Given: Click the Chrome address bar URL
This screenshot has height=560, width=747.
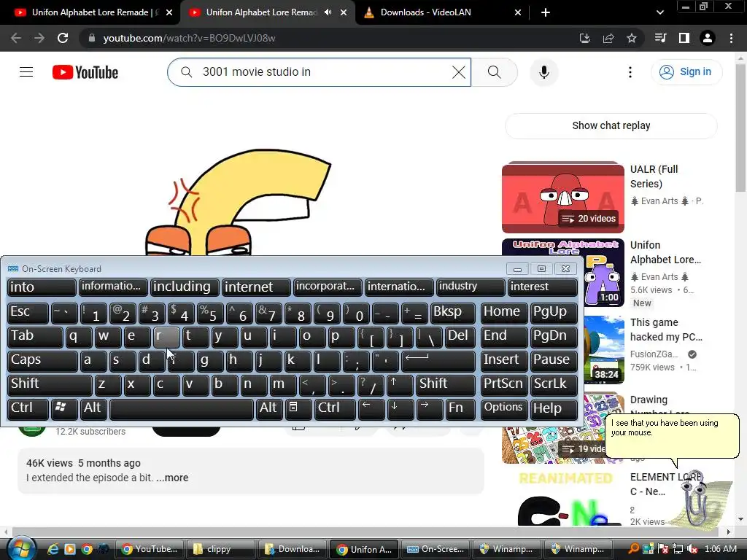Looking at the screenshot, I should [189, 38].
